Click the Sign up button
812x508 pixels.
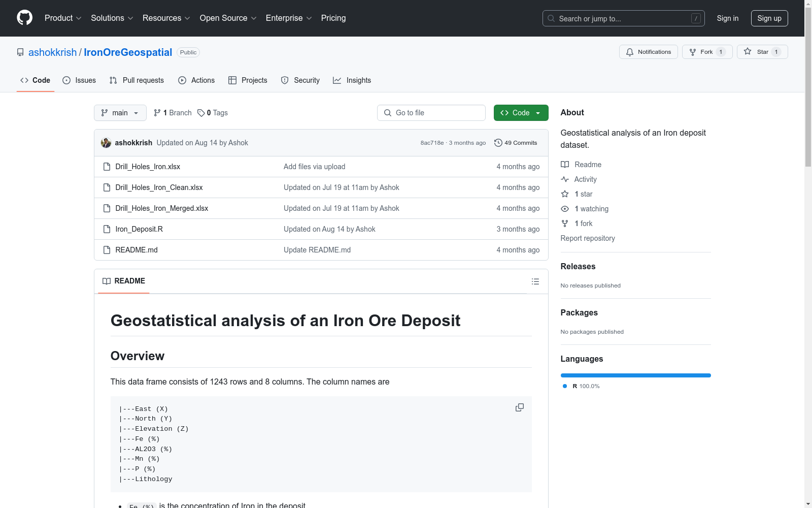coord(769,18)
